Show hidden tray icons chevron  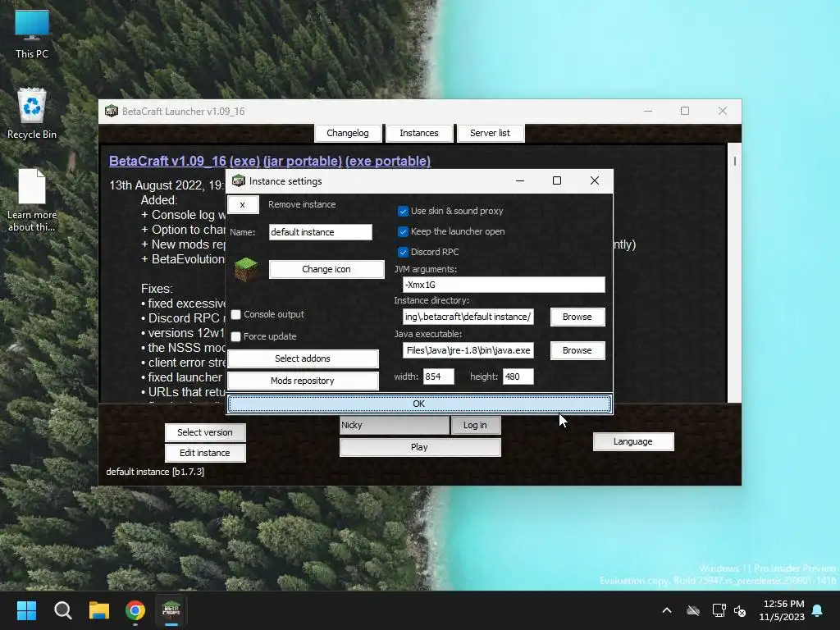(x=667, y=610)
